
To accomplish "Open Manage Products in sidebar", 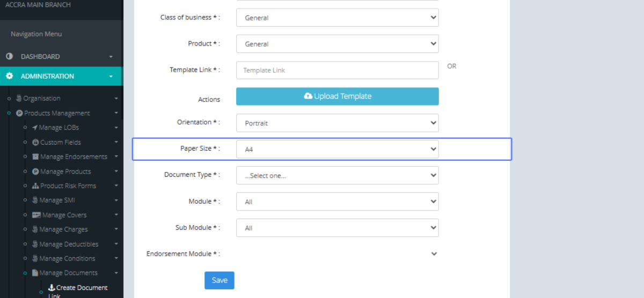I will pos(65,172).
